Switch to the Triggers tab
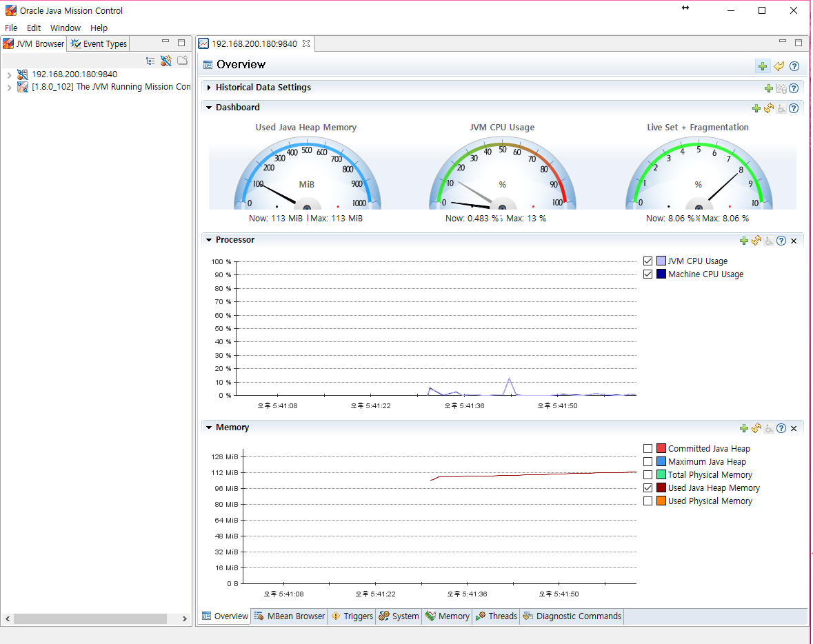 (352, 616)
